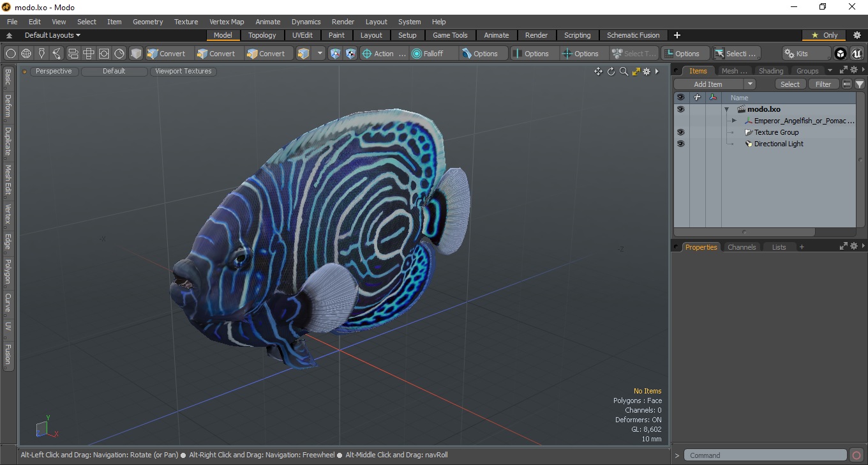Click the Select button in Items panel
The height and width of the screenshot is (465, 868).
(x=790, y=84)
